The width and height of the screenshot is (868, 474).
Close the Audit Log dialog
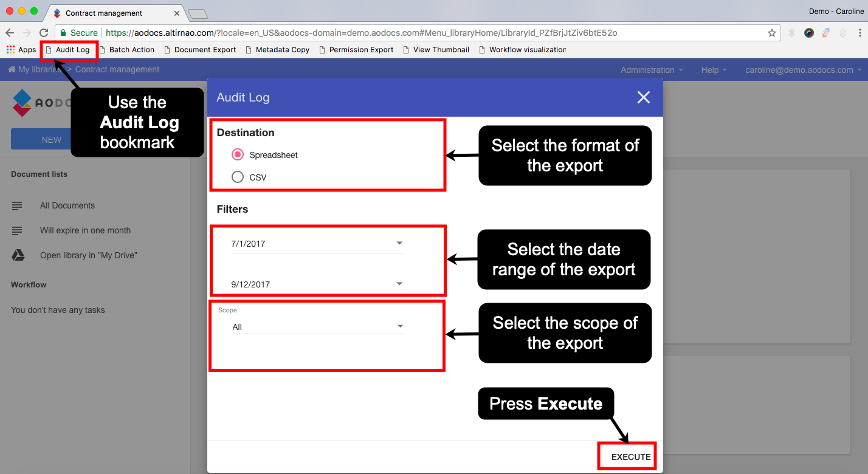(644, 97)
